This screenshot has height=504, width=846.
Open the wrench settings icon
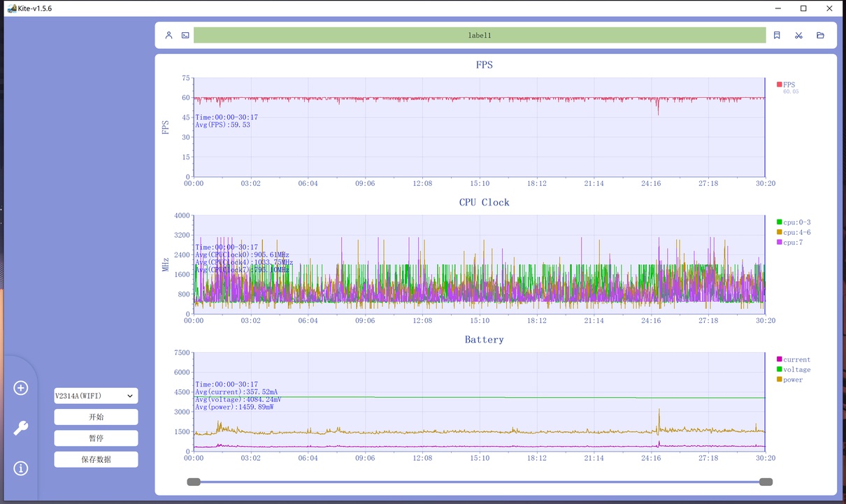point(21,428)
